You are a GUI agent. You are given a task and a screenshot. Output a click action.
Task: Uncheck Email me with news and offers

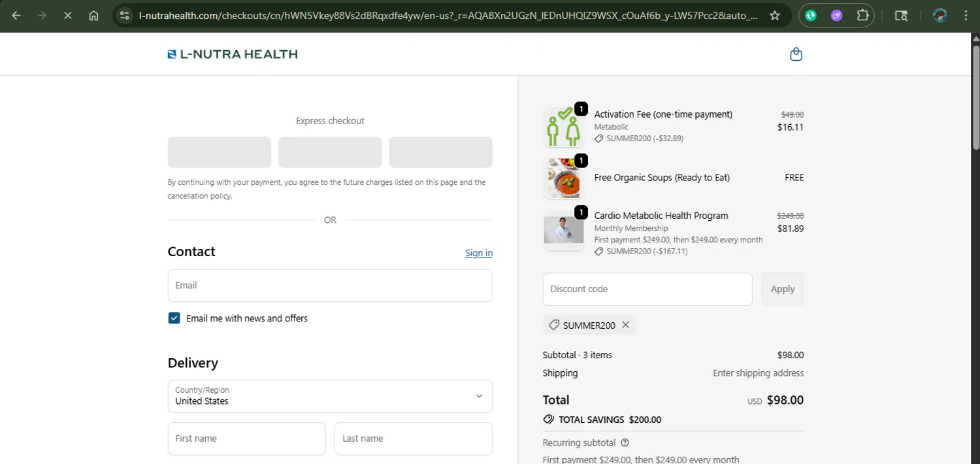[x=174, y=318]
